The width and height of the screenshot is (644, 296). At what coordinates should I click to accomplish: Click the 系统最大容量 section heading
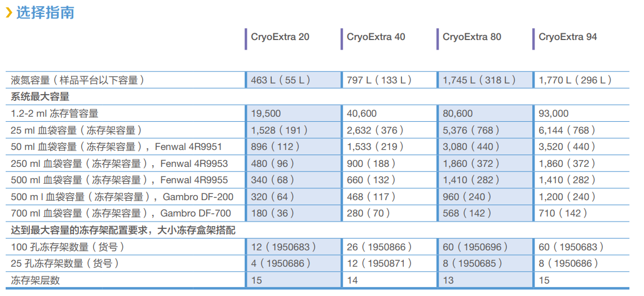40,96
